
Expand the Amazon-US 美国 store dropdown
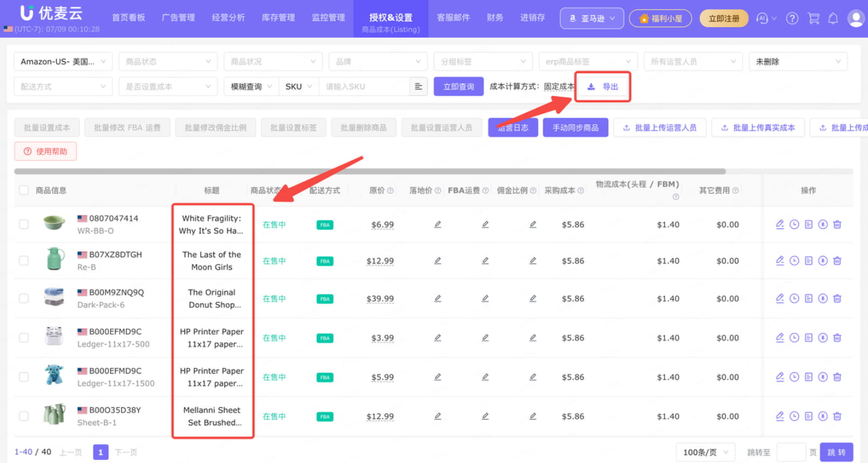(x=63, y=62)
